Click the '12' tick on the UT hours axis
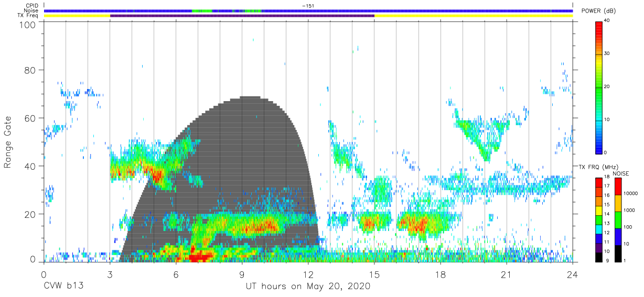The height and width of the screenshot is (297, 644). pyautogui.click(x=308, y=274)
